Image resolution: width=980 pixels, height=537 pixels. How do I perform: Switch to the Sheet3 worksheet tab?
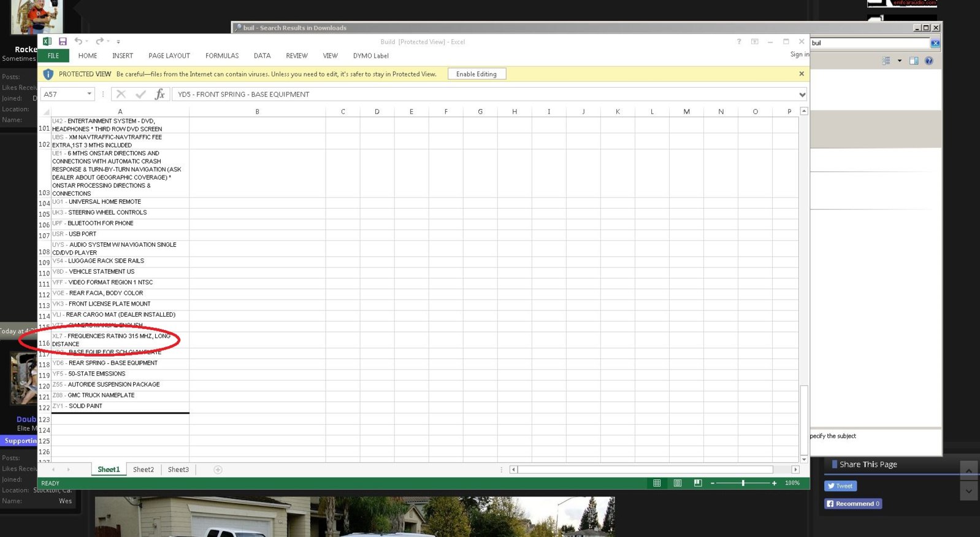point(178,469)
